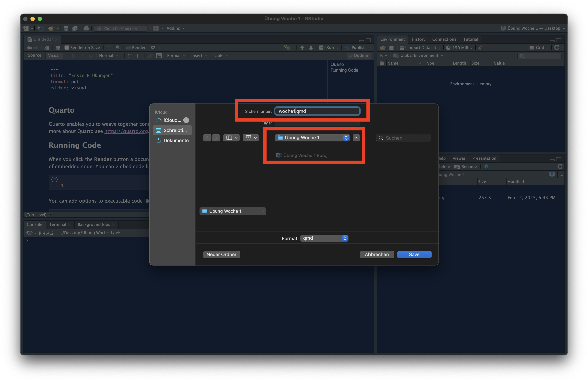The image size is (588, 382).
Task: Go to previous chunk with up arrow
Action: click(x=302, y=48)
